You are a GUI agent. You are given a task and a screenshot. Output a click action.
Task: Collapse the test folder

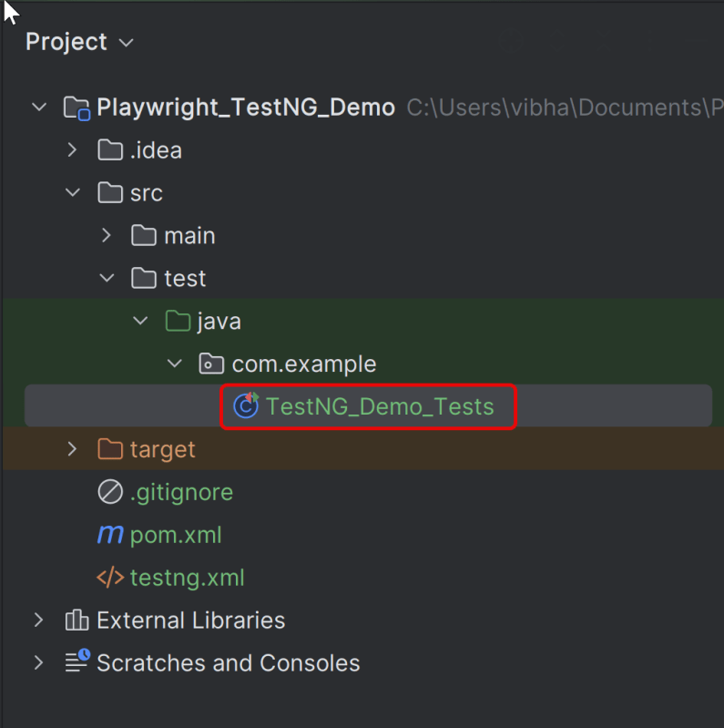click(107, 279)
